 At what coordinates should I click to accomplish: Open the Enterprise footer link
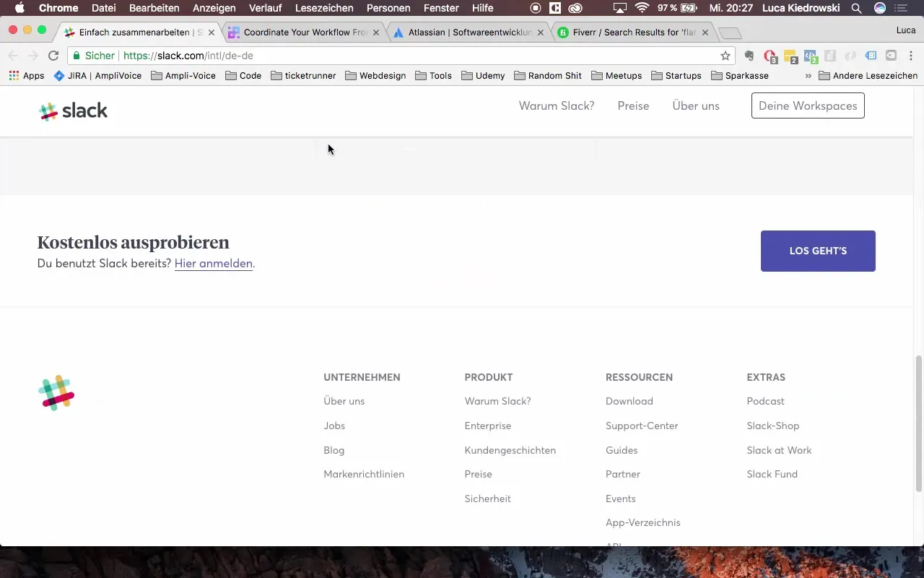488,426
